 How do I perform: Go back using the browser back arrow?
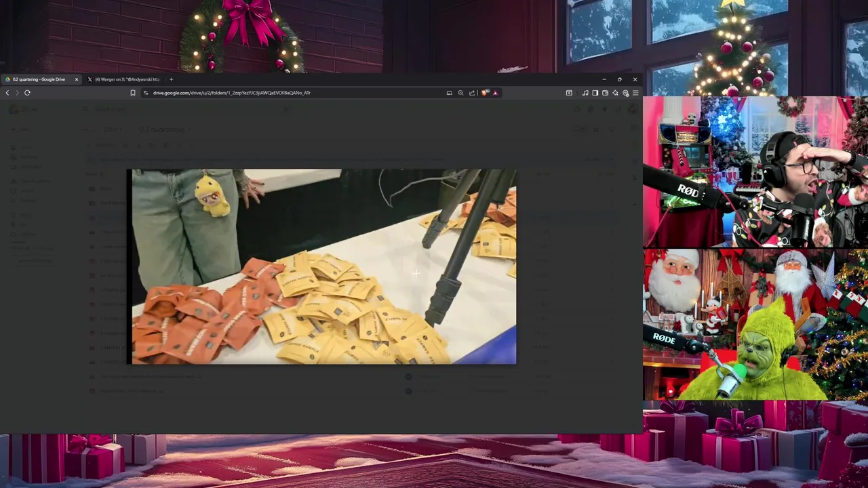pos(7,93)
